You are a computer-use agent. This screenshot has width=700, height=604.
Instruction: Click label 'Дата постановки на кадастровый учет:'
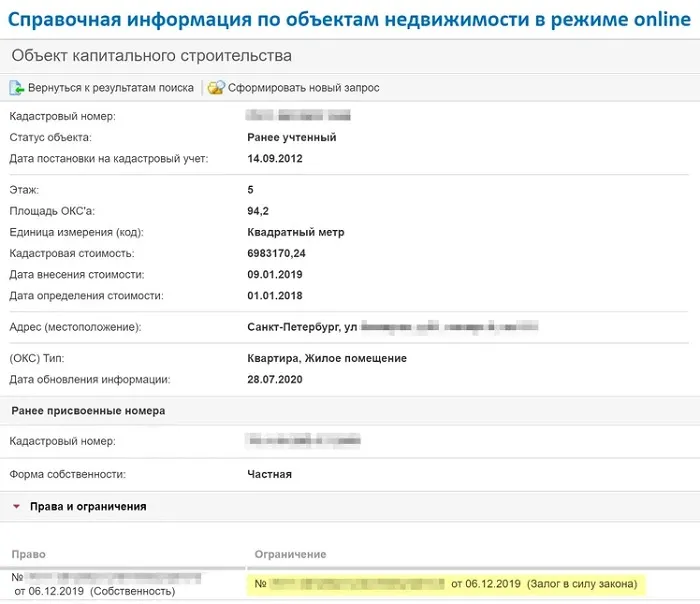tap(109, 158)
